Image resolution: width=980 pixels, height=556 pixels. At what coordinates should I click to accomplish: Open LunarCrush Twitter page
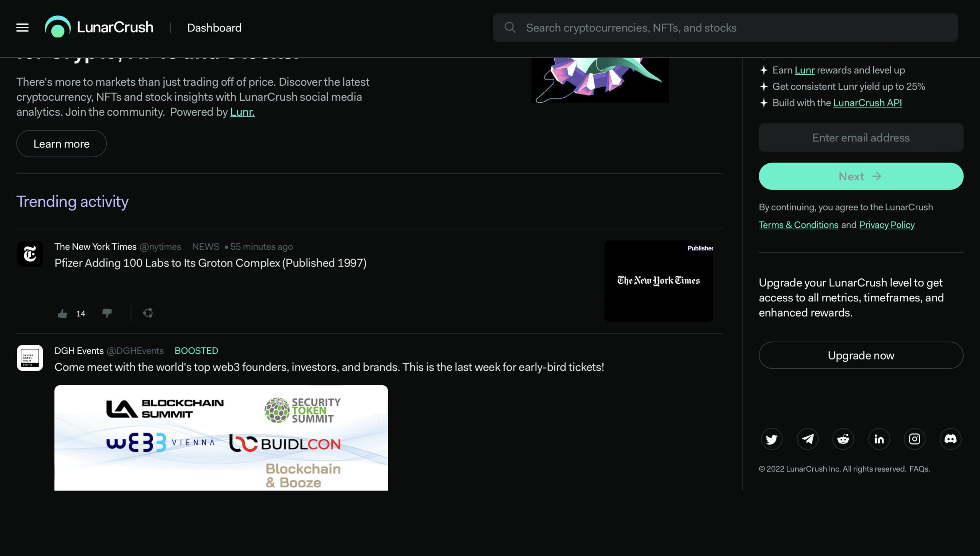pos(771,439)
